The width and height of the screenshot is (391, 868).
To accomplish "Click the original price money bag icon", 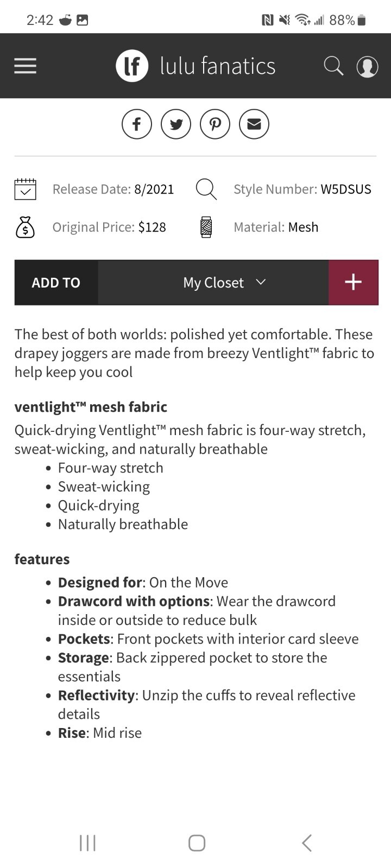I will click(x=25, y=227).
